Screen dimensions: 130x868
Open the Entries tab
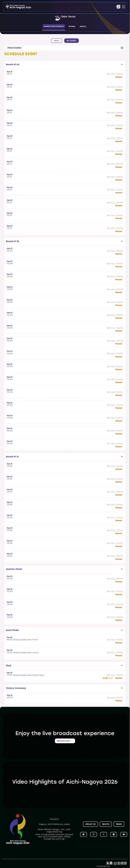[72, 26]
